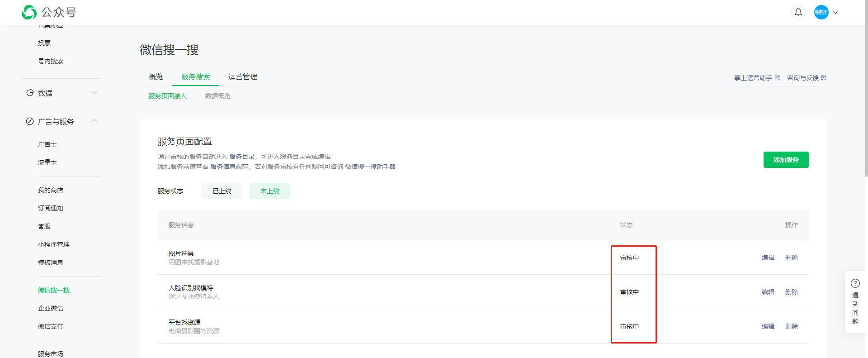Open the notification bell
Image resolution: width=868 pixels, height=358 pixels.
798,12
